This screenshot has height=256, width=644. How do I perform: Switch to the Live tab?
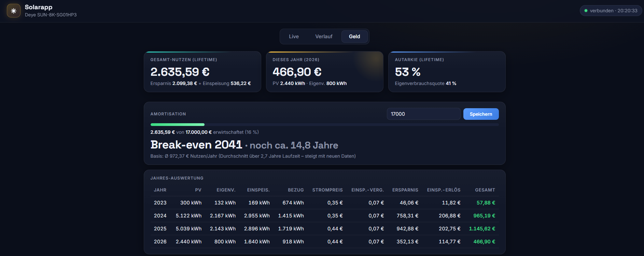(x=294, y=37)
